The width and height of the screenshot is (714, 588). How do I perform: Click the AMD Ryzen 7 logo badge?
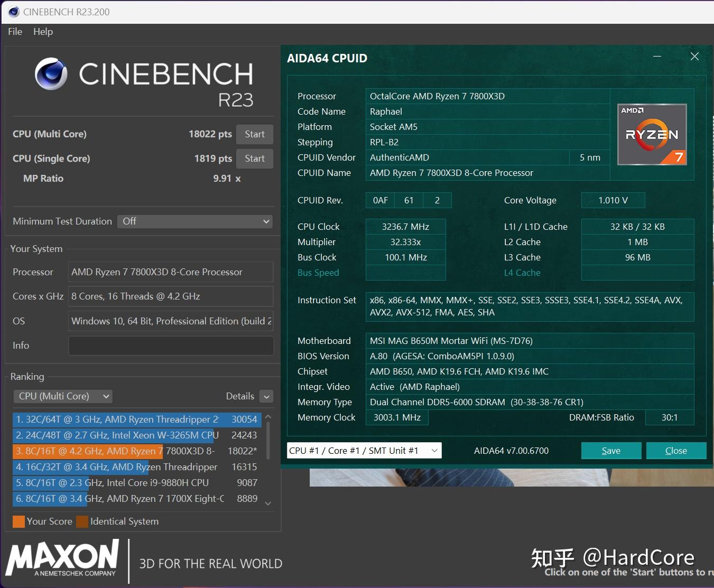(x=652, y=135)
